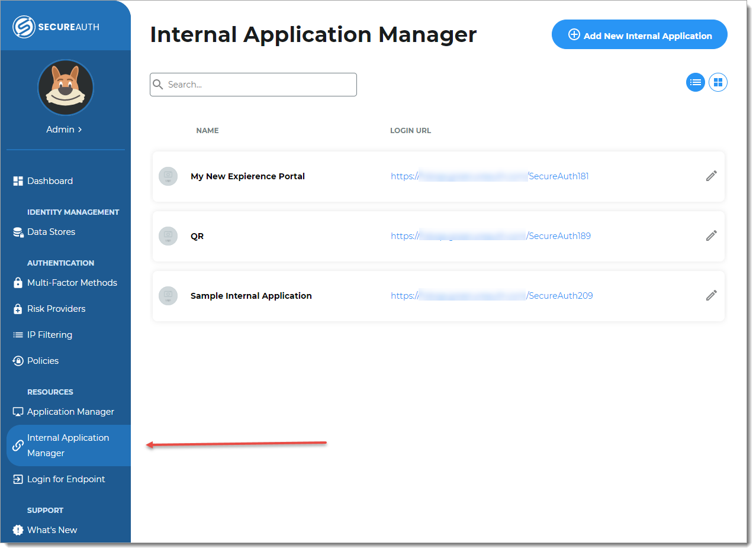Click Add New Internal Application

639,34
